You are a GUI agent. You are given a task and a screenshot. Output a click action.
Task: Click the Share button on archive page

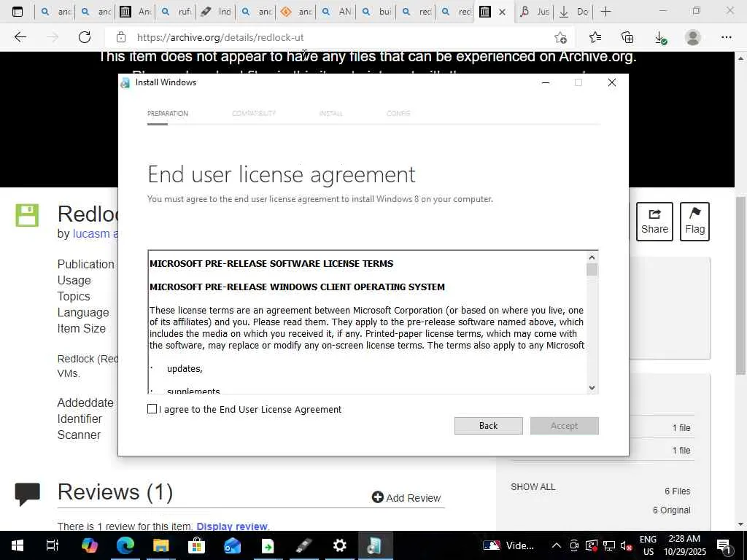(x=654, y=222)
